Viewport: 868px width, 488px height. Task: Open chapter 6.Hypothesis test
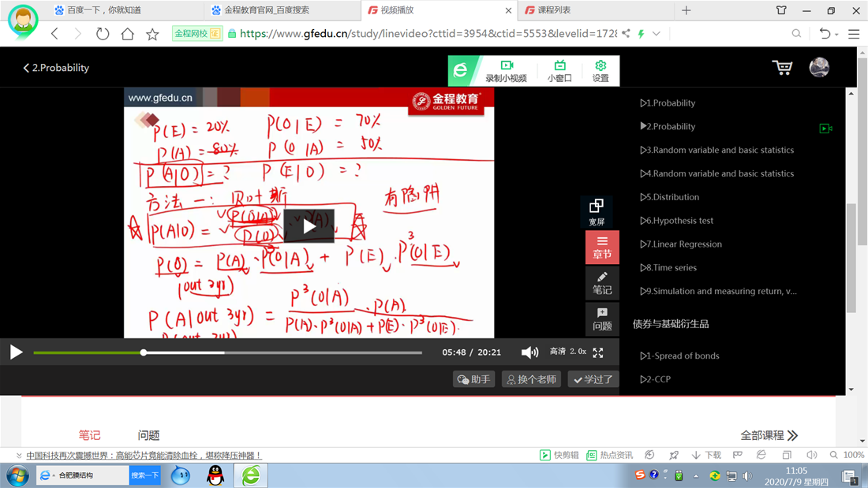pyautogui.click(x=676, y=220)
